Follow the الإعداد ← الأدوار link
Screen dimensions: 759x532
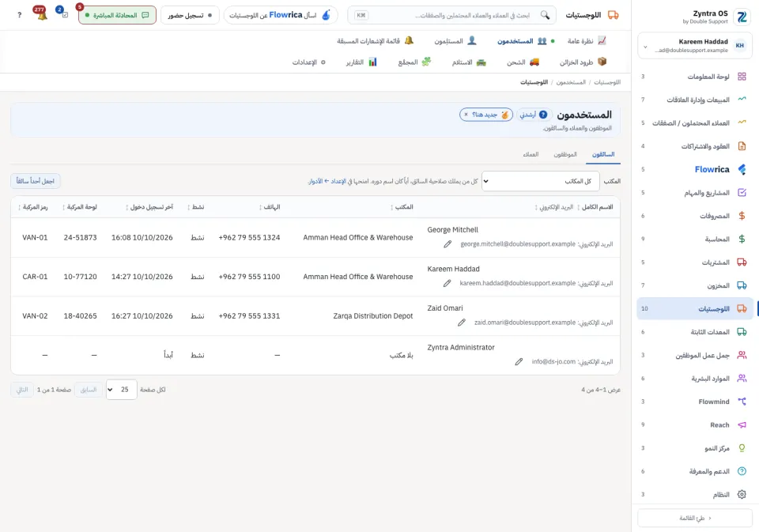pyautogui.click(x=327, y=181)
